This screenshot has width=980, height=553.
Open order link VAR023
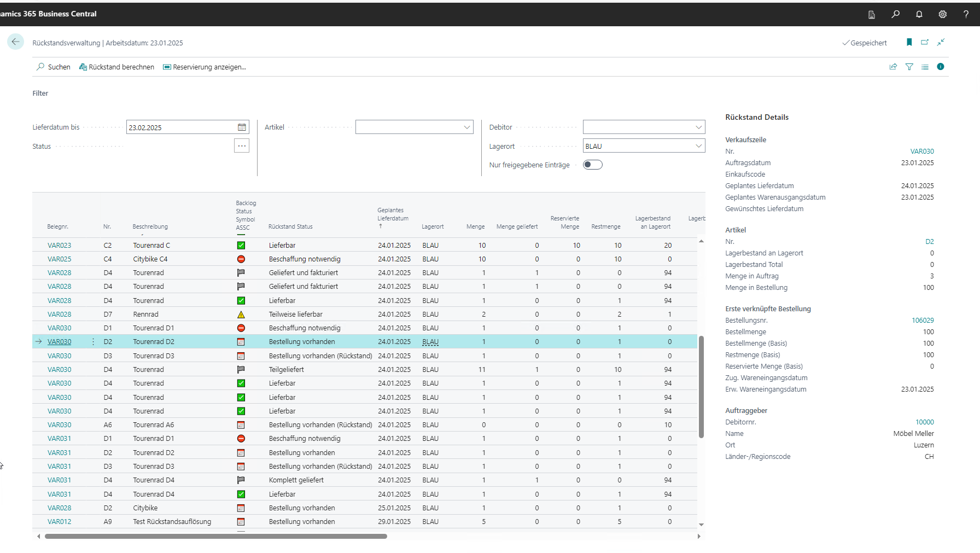pos(59,246)
